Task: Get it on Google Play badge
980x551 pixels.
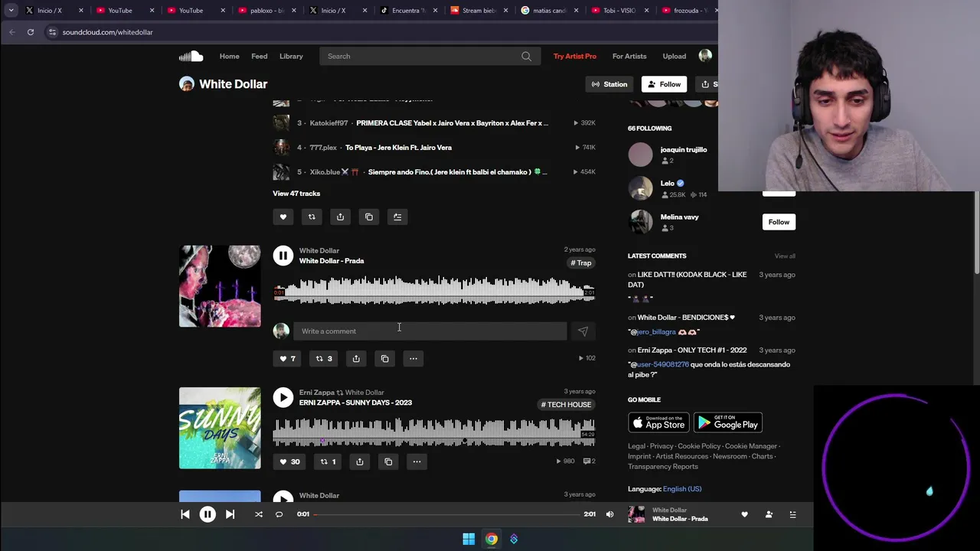Action: [728, 422]
